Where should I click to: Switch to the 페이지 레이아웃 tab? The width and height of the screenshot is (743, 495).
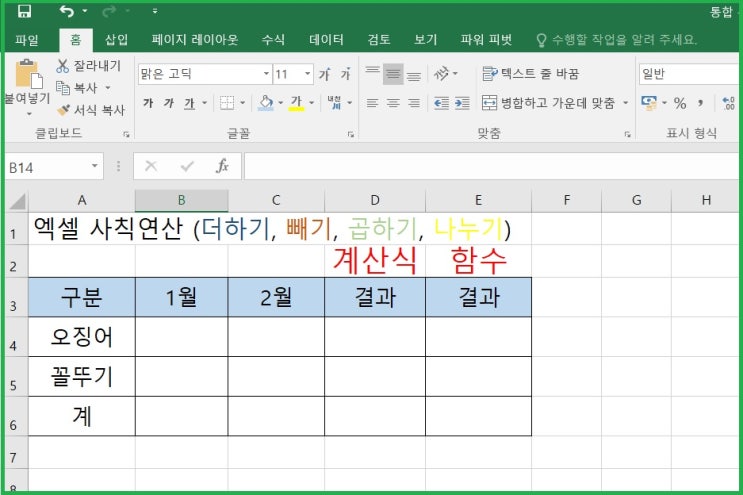point(195,40)
